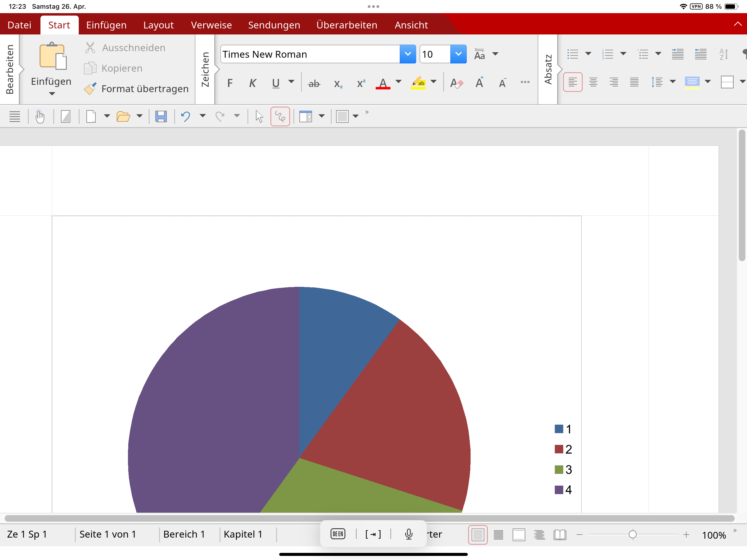747x560 pixels.
Task: Open more character options (three dots)
Action: [525, 82]
